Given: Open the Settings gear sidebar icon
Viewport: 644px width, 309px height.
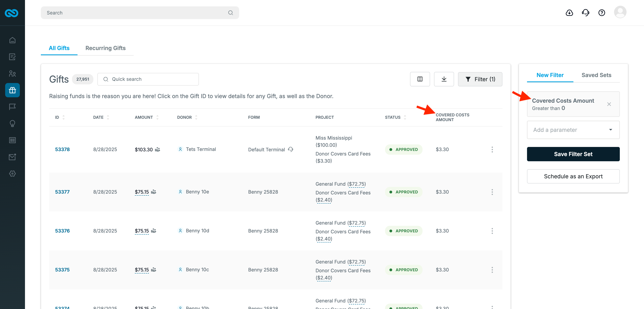Looking at the screenshot, I should pos(12,174).
